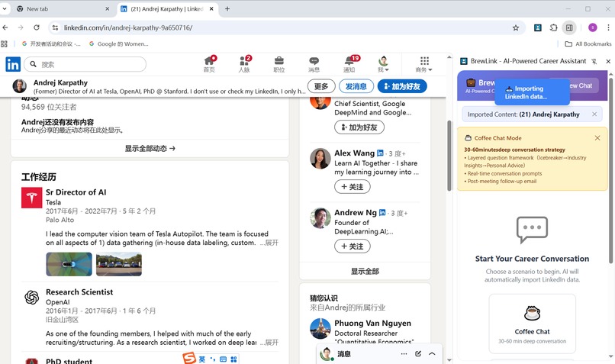View site information icon in address bar
This screenshot has height=364, width=615.
[55, 27]
